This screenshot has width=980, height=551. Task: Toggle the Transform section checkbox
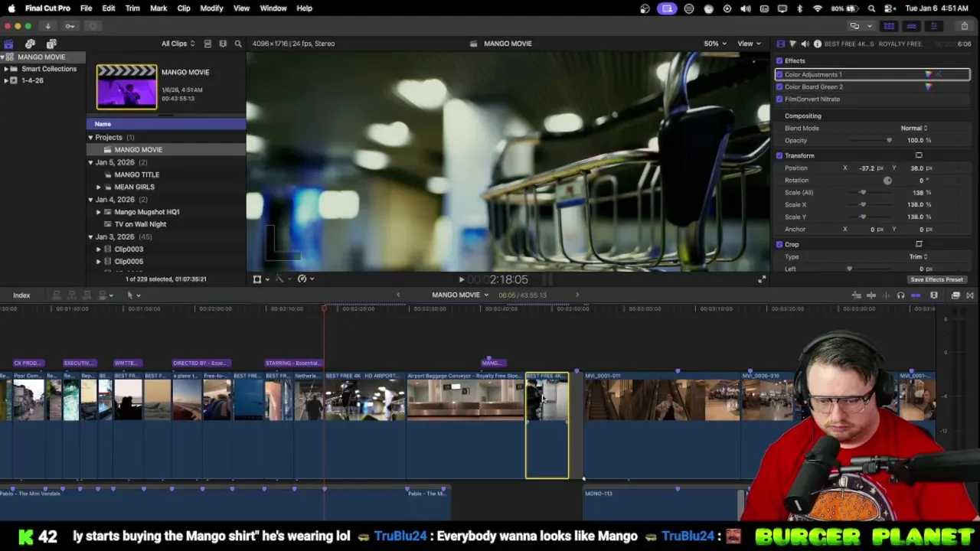point(779,155)
